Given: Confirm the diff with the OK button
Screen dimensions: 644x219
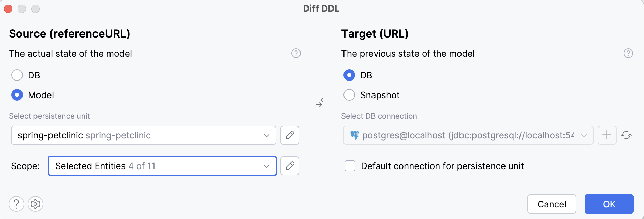Looking at the screenshot, I should (x=609, y=204).
